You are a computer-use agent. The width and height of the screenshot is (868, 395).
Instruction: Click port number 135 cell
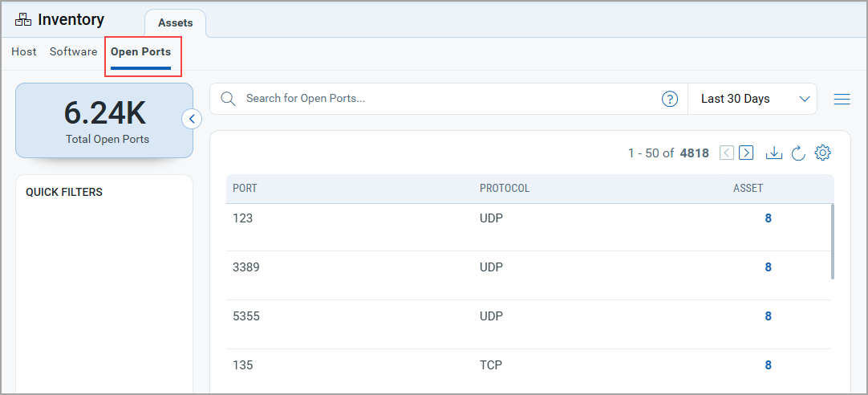[242, 365]
